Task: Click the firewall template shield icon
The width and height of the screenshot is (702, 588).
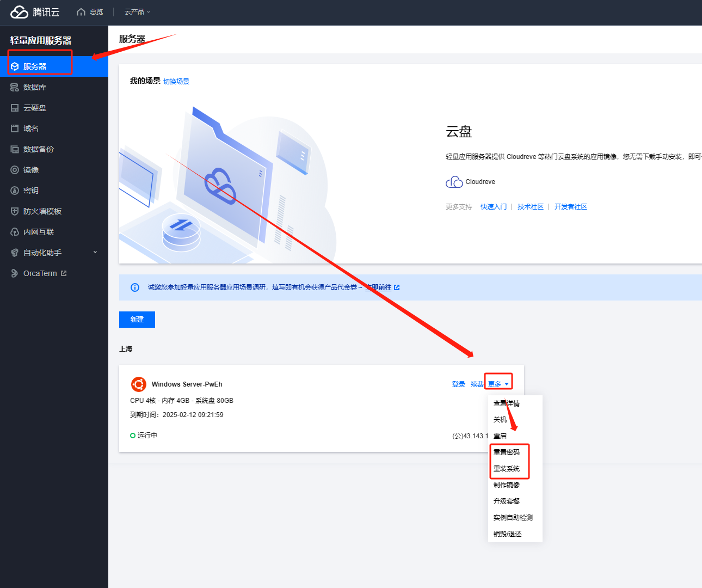Action: pos(15,211)
